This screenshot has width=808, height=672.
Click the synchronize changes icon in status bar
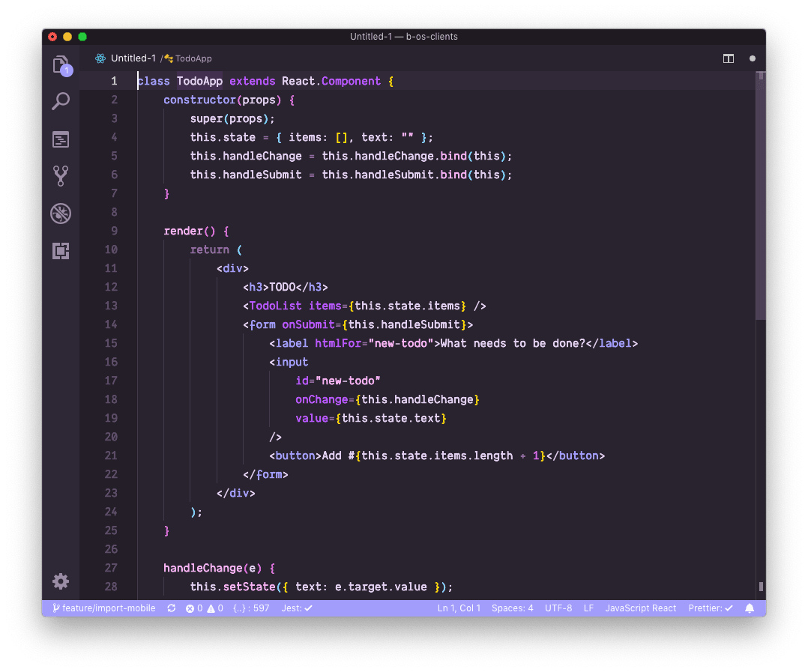coord(172,608)
